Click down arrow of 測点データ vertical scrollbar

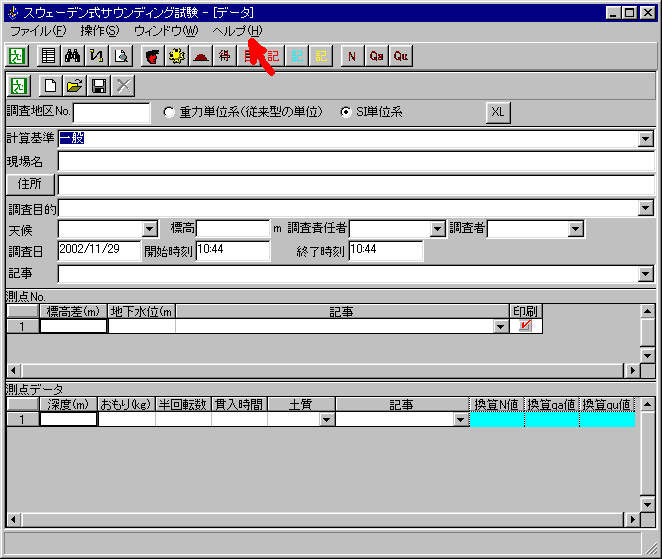point(648,505)
